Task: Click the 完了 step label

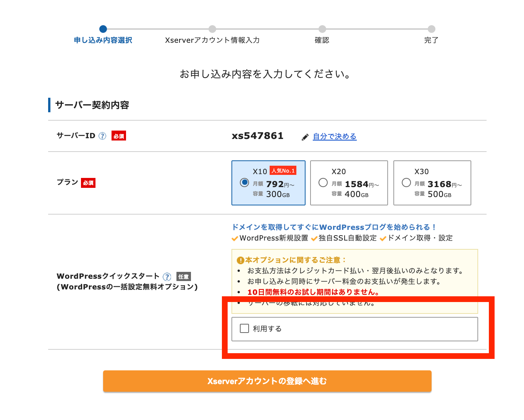Action: coord(431,40)
